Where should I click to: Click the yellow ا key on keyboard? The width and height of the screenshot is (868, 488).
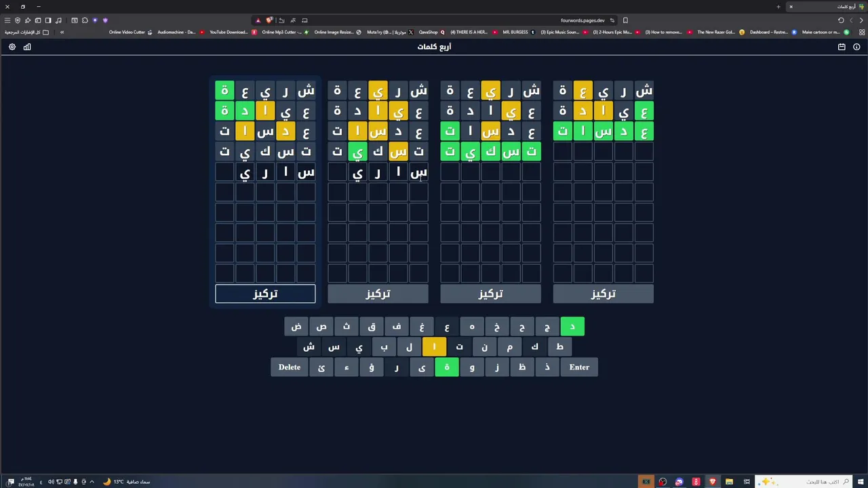pos(434,347)
